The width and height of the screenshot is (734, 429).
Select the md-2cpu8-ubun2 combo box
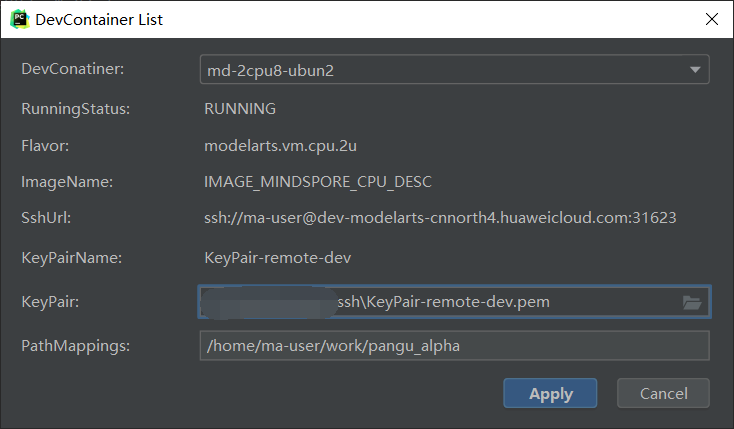pyautogui.click(x=455, y=70)
